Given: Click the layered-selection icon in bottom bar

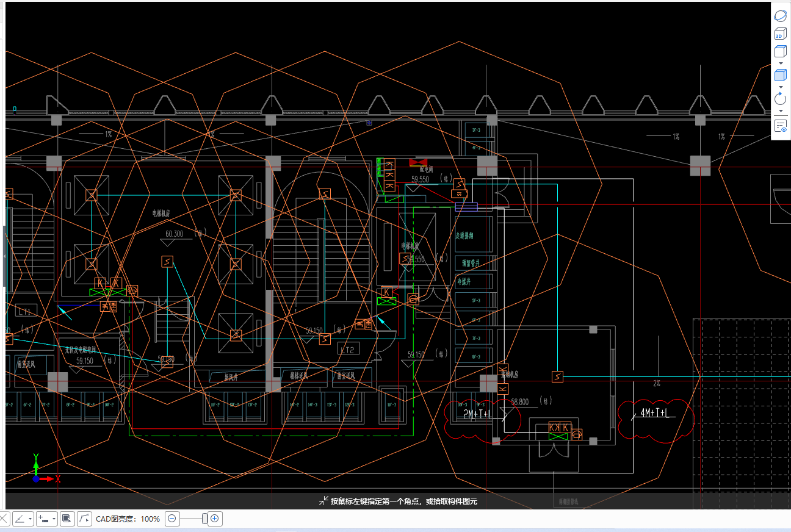Looking at the screenshot, I should tap(67, 519).
